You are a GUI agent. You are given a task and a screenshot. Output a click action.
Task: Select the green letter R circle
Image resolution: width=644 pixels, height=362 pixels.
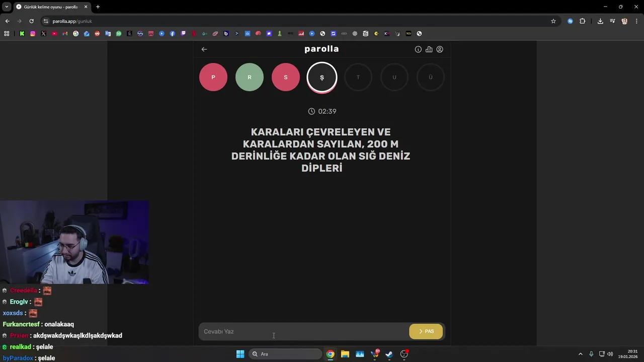coord(250,77)
